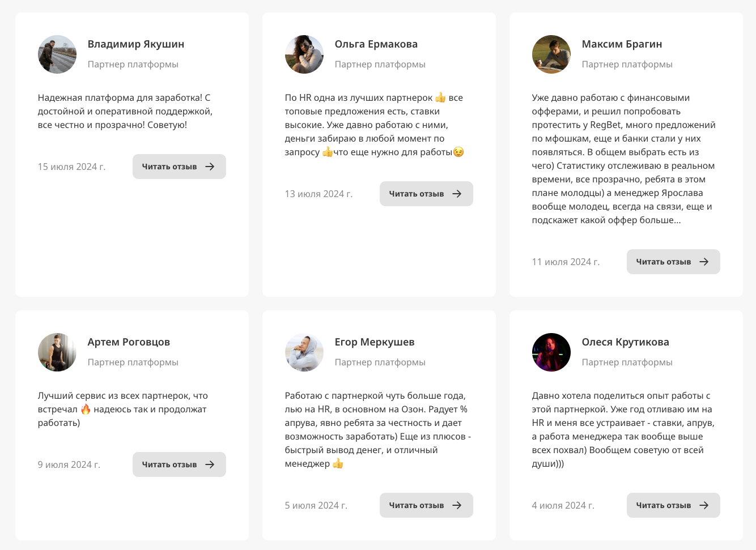Open Владимир Якушин's review via Читать отзыв
Viewport: 756px width, 550px height.
click(179, 167)
